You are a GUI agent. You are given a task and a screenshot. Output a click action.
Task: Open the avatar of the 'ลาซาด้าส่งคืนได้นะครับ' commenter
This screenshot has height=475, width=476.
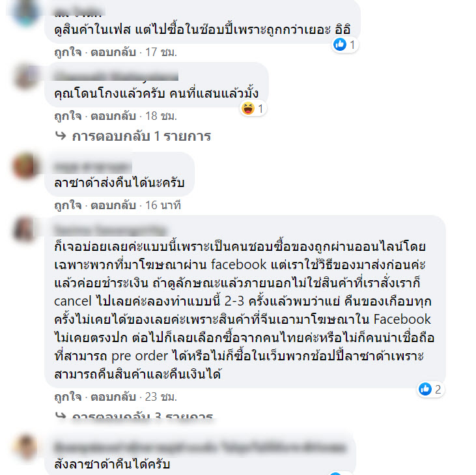(x=26, y=166)
